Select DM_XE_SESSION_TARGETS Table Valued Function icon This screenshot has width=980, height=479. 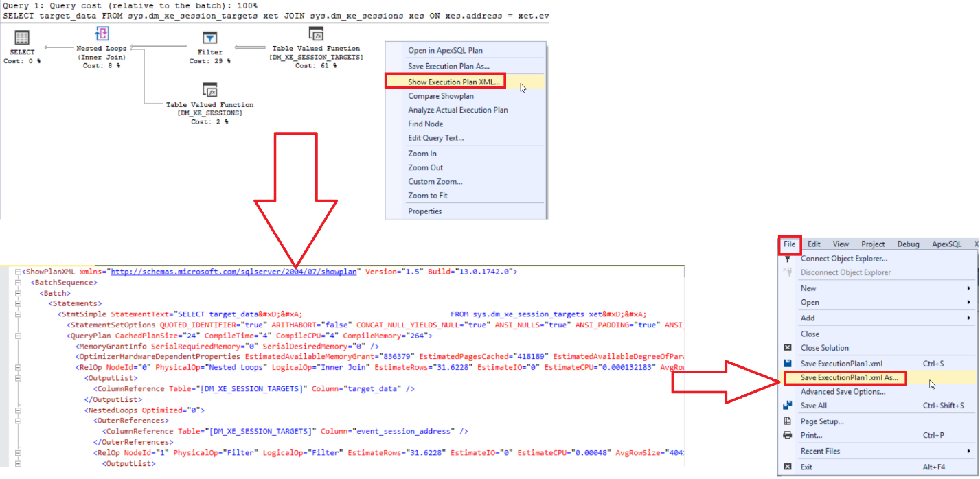(316, 34)
